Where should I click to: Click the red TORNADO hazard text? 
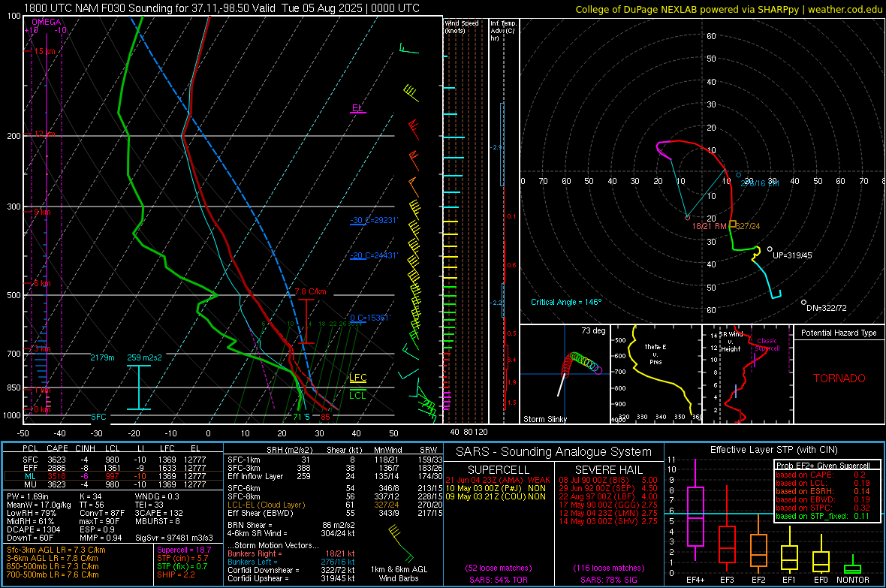(839, 378)
